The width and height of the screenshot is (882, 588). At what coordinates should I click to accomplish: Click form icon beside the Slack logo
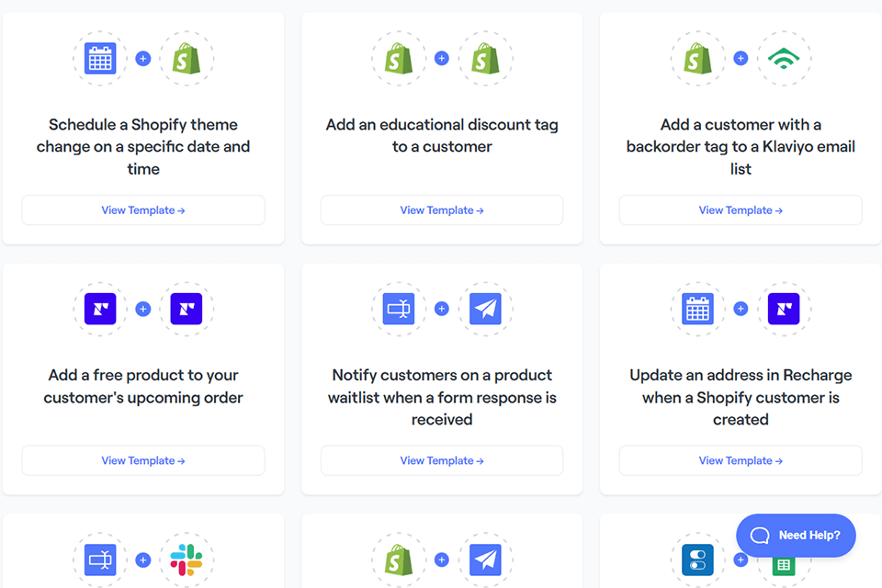pyautogui.click(x=100, y=560)
